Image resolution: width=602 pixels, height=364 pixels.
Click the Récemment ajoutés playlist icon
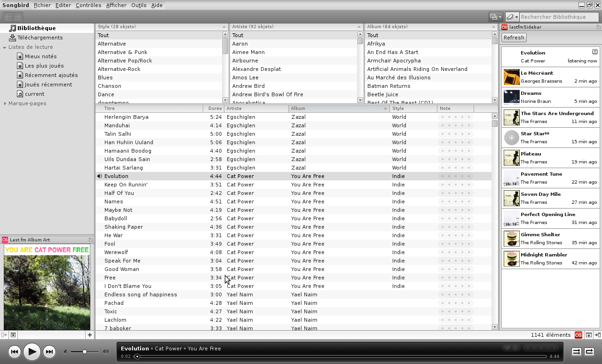click(x=20, y=75)
